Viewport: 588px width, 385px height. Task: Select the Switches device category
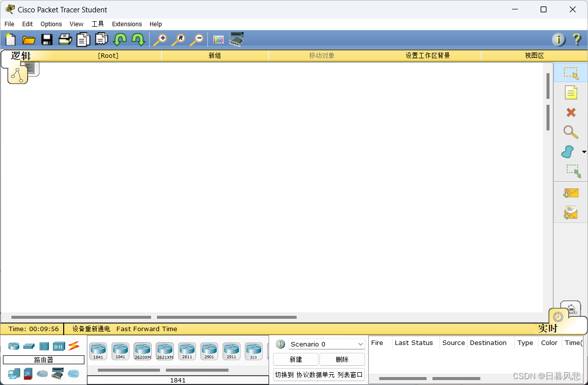(x=29, y=346)
